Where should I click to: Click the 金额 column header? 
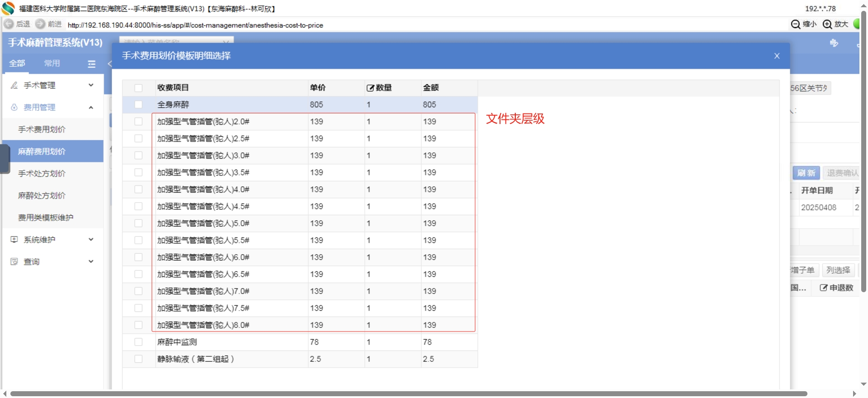pyautogui.click(x=431, y=88)
